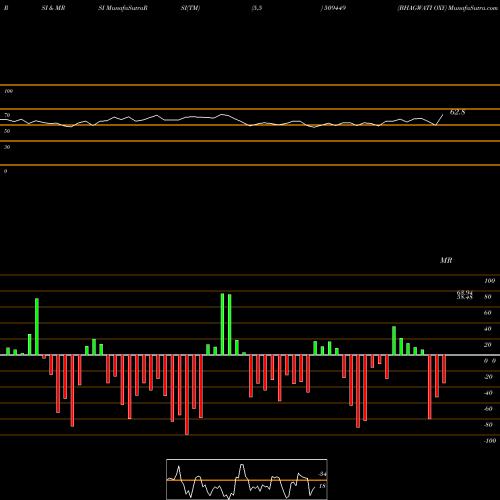Click the MR axis label -100
This screenshot has width=500, height=500.
point(490,441)
